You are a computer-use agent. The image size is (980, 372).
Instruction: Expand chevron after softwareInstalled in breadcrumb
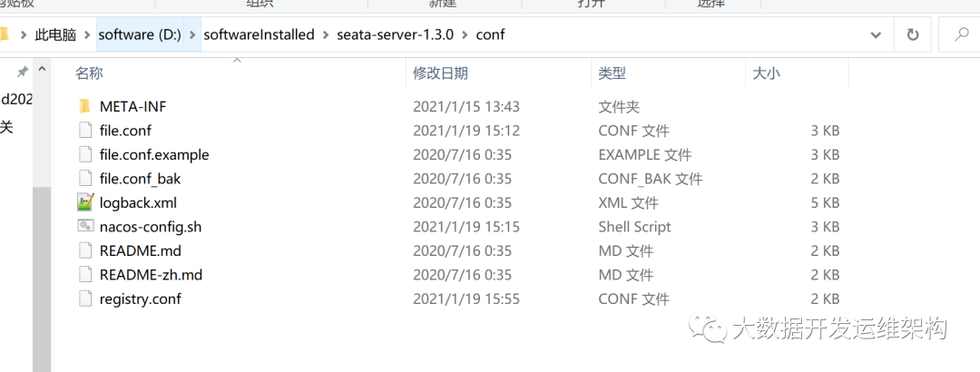(326, 35)
